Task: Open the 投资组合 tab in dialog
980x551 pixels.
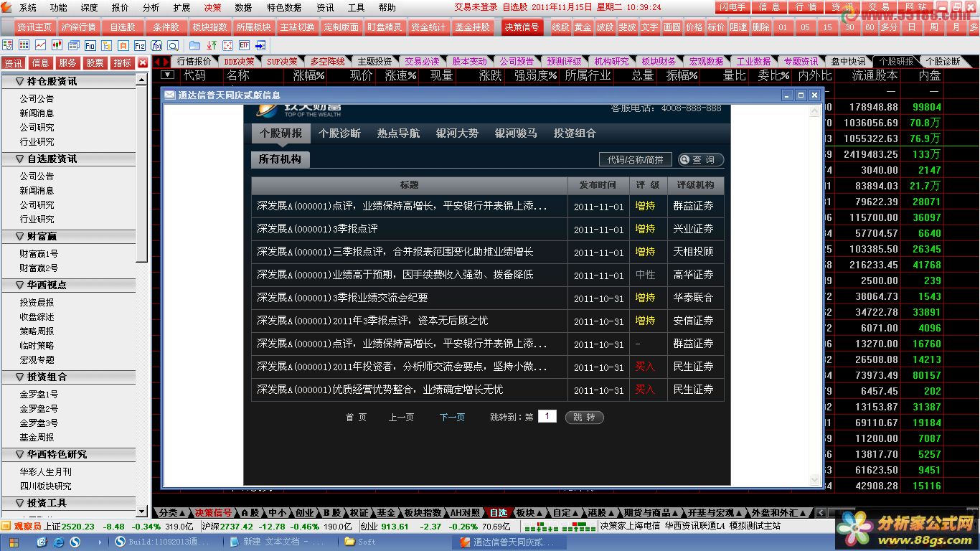Action: click(575, 133)
